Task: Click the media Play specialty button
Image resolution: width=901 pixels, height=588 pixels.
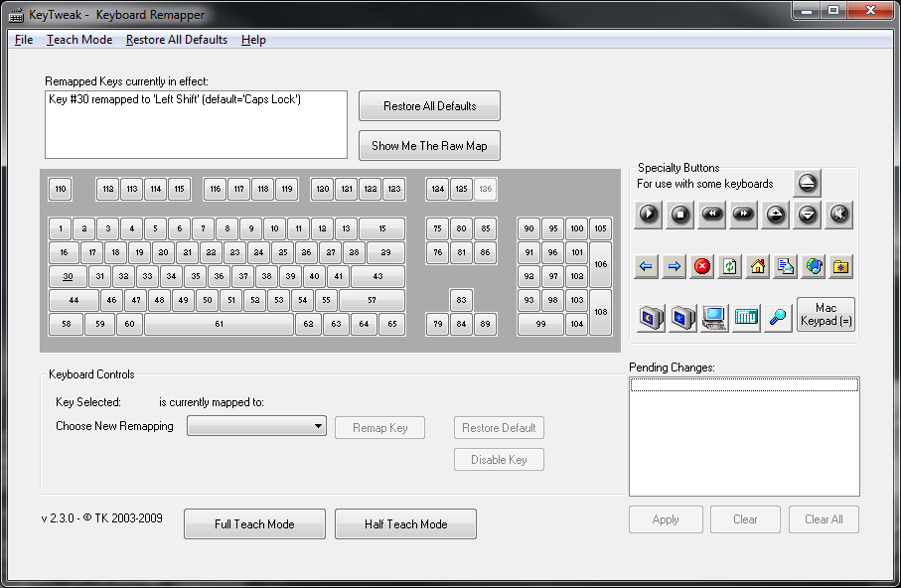Action: (648, 215)
